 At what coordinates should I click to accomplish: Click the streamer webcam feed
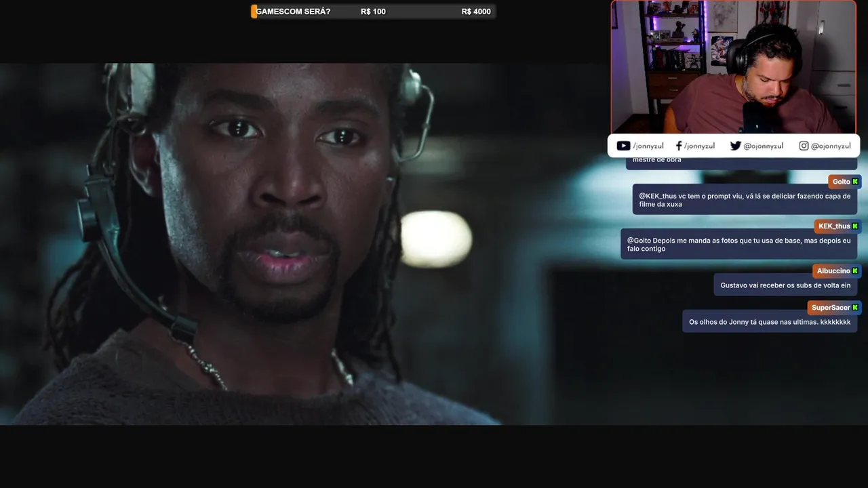tap(733, 67)
